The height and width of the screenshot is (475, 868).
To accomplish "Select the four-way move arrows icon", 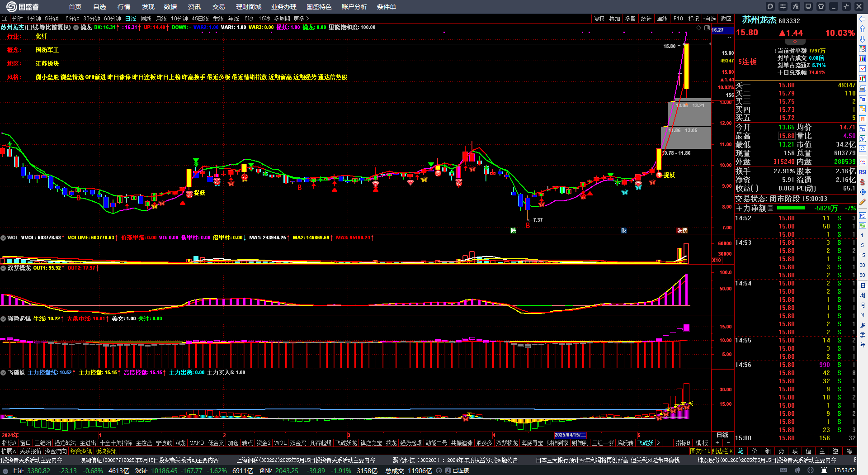I will click(x=863, y=192).
